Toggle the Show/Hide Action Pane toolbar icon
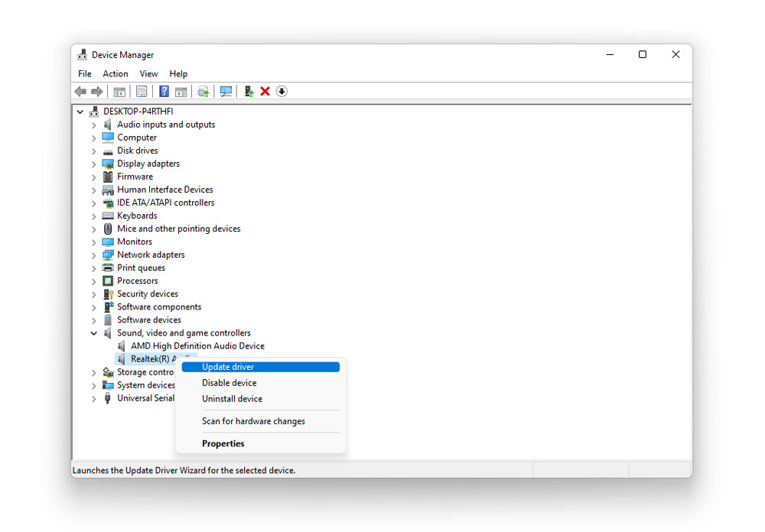 pyautogui.click(x=181, y=91)
